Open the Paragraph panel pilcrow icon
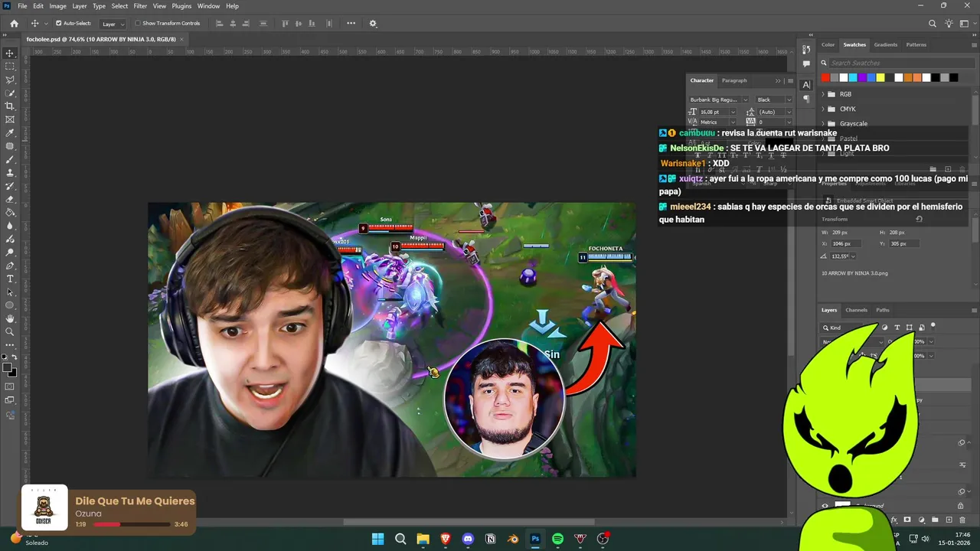The height and width of the screenshot is (551, 980). [806, 99]
